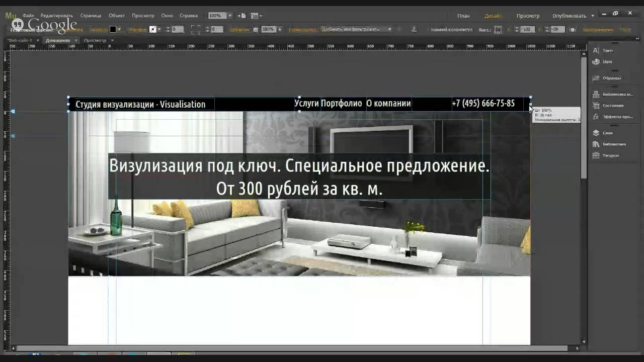Click the horizontal scrollbar at bottom
The width and height of the screenshot is (644, 362).
(x=293, y=348)
